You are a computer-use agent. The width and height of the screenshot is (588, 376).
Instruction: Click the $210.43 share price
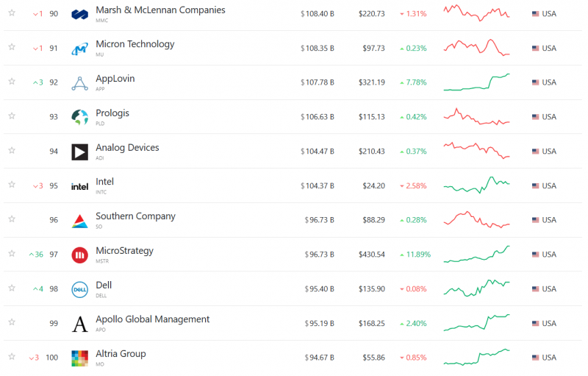pos(372,152)
